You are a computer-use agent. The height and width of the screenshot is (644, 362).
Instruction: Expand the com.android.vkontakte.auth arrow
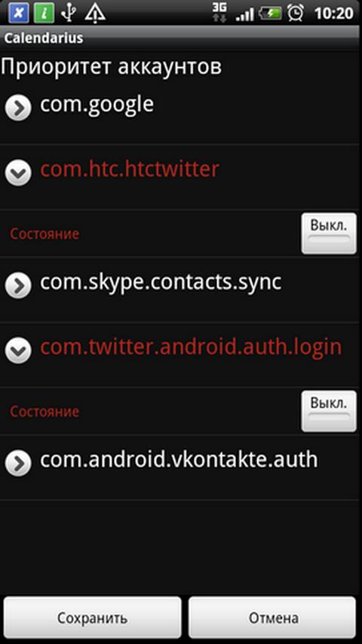[18, 463]
